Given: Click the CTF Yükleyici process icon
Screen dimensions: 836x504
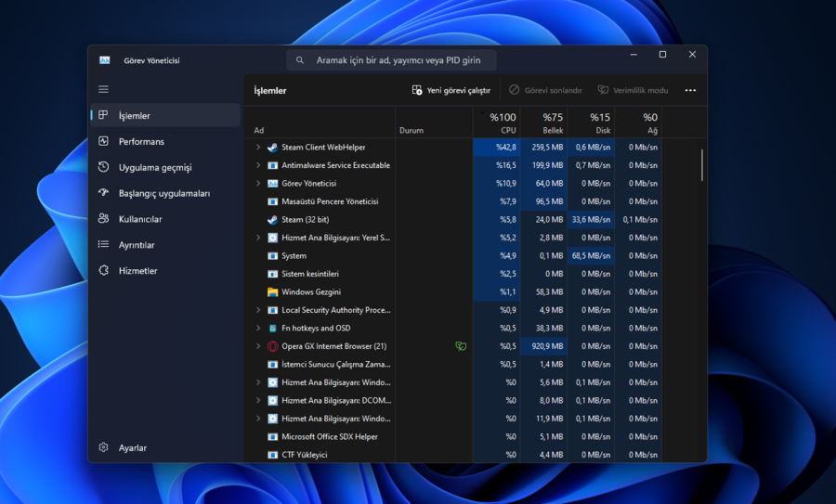Looking at the screenshot, I should [x=272, y=455].
